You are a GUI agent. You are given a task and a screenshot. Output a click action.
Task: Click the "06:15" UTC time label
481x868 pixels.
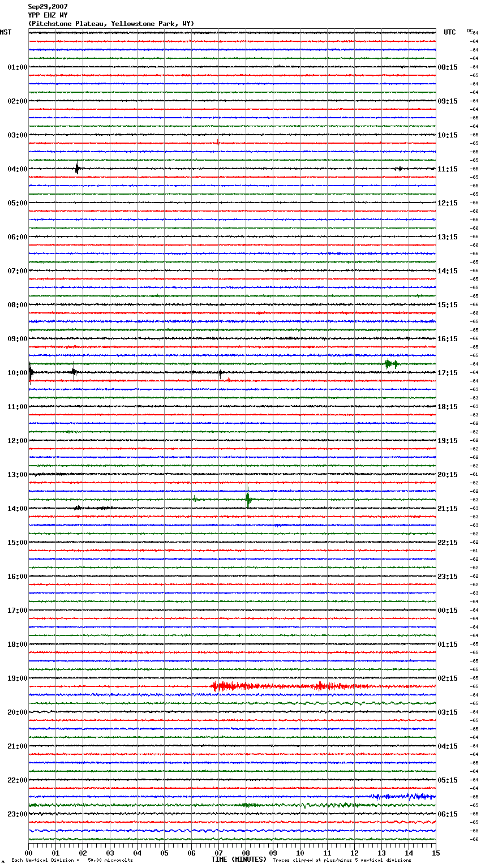tap(448, 814)
